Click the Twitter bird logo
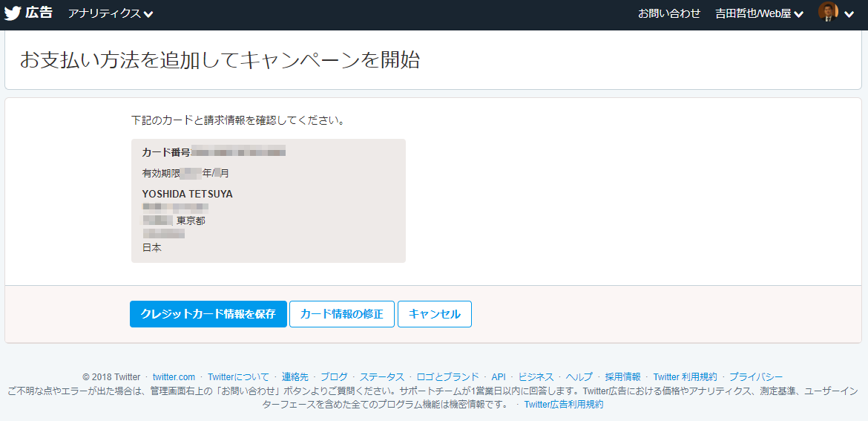The image size is (868, 421). pos(13,13)
